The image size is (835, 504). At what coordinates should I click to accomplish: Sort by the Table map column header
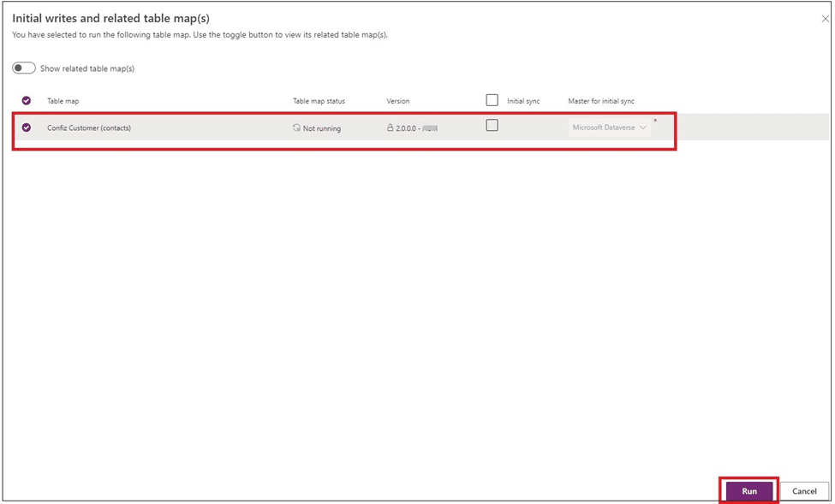tap(63, 101)
